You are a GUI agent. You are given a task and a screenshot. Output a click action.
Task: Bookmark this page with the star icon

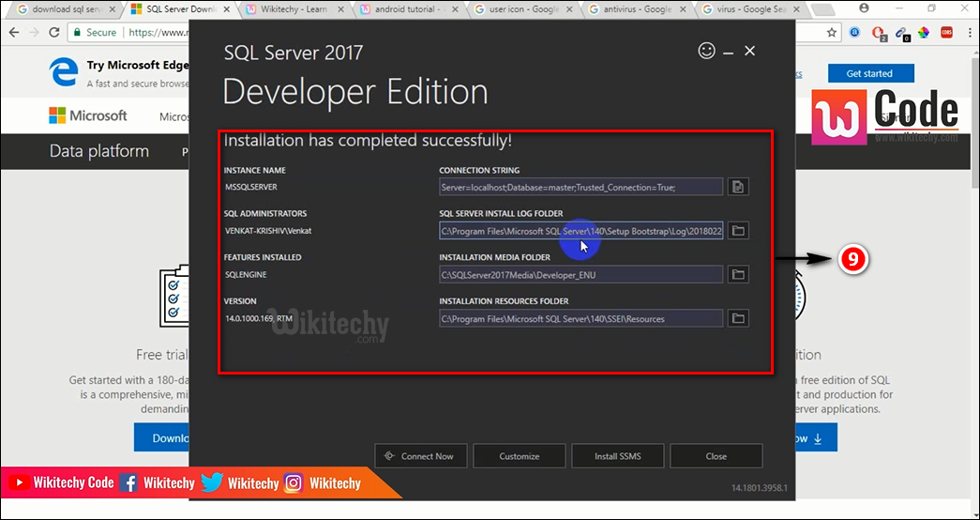click(x=832, y=32)
